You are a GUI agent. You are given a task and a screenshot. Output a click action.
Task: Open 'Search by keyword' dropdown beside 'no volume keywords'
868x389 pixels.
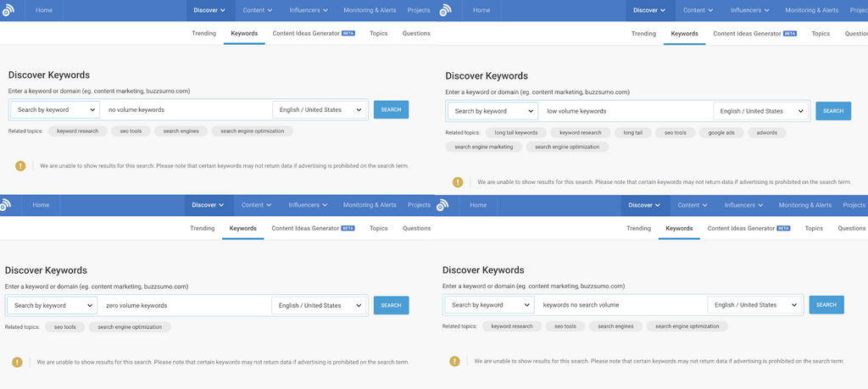[56, 109]
